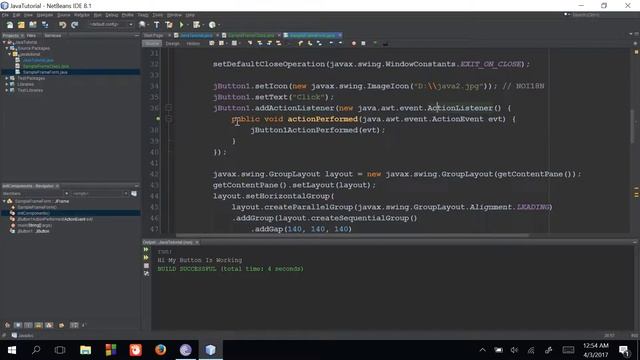Image resolution: width=640 pixels, height=360 pixels.
Task: Open the Navigator Members view dropdown
Action: tap(36, 193)
